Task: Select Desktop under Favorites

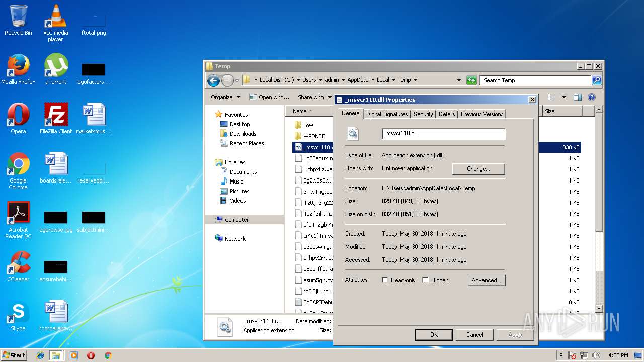Action: [234, 124]
